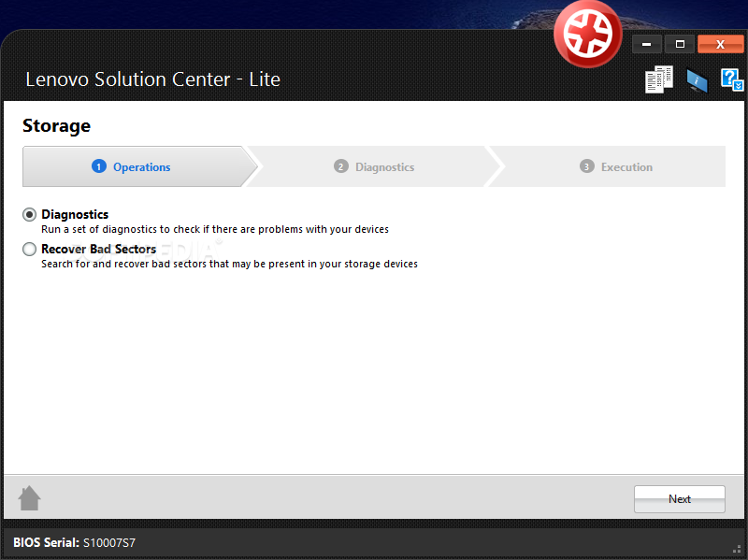Click the Lenovo Solution Center - Lite title
The width and height of the screenshot is (748, 560).
point(152,79)
